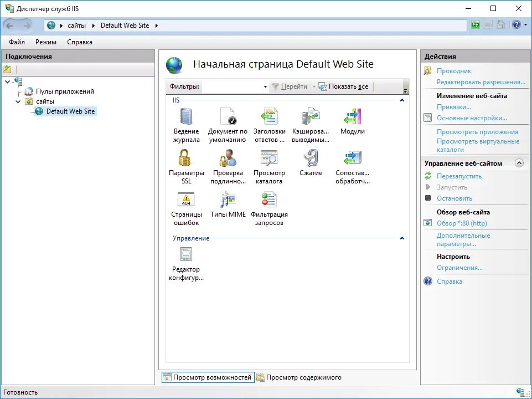The width and height of the screenshot is (532, 399).
Task: Click Обзор *:80 (http) link
Action: click(x=462, y=223)
